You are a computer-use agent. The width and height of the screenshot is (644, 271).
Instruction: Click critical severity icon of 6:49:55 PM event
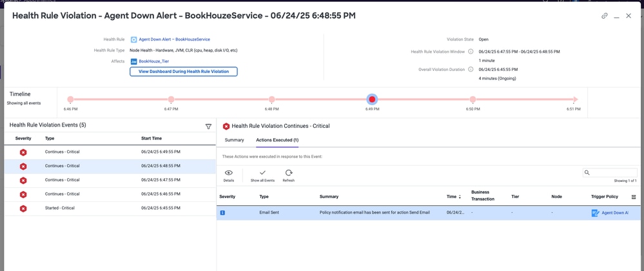coord(23,152)
